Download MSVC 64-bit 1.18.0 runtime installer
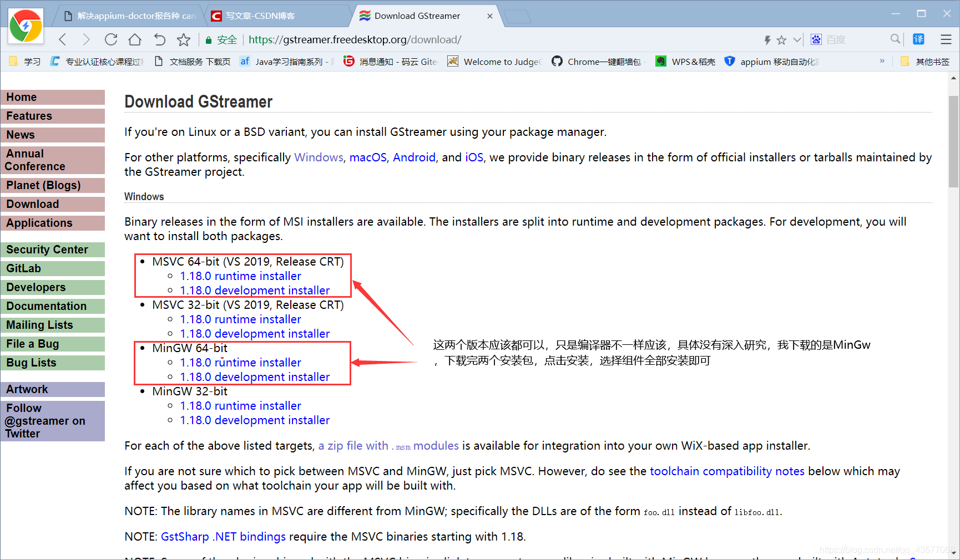The height and width of the screenshot is (560, 960). [x=240, y=276]
